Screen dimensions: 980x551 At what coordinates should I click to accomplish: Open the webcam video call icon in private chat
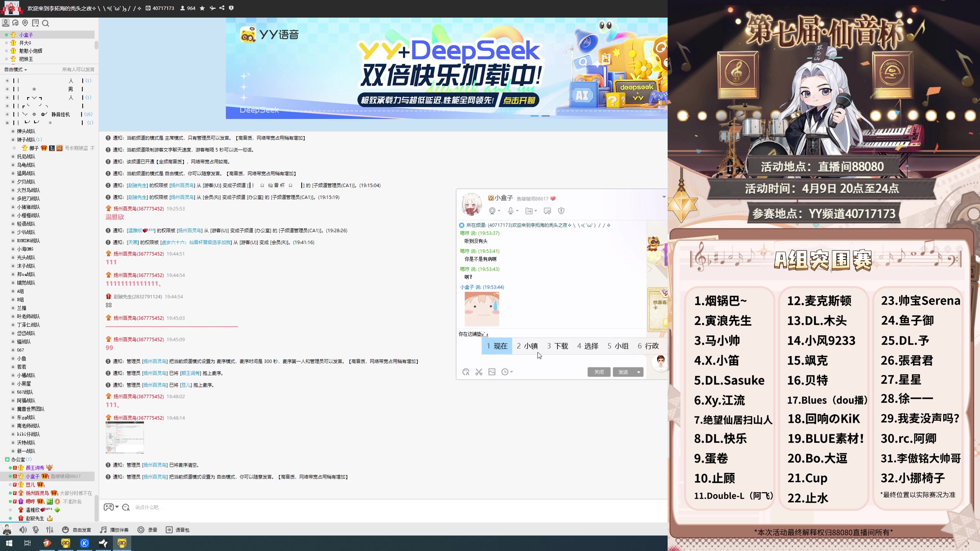pos(492,211)
